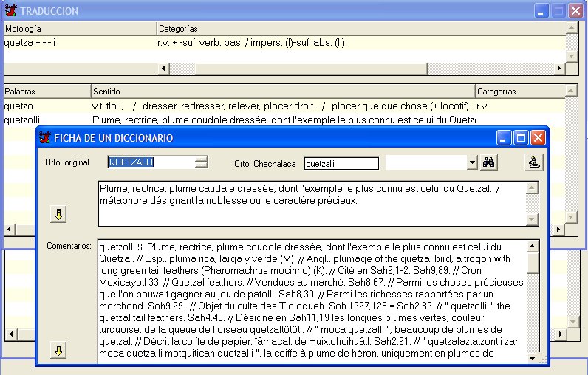The width and height of the screenshot is (588, 375).
Task: Click the Palabras column header
Action: pos(46,92)
